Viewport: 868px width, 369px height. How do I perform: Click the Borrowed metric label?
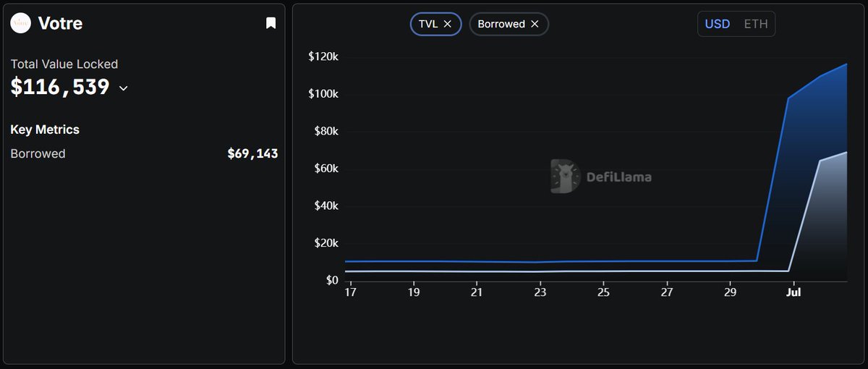[38, 153]
